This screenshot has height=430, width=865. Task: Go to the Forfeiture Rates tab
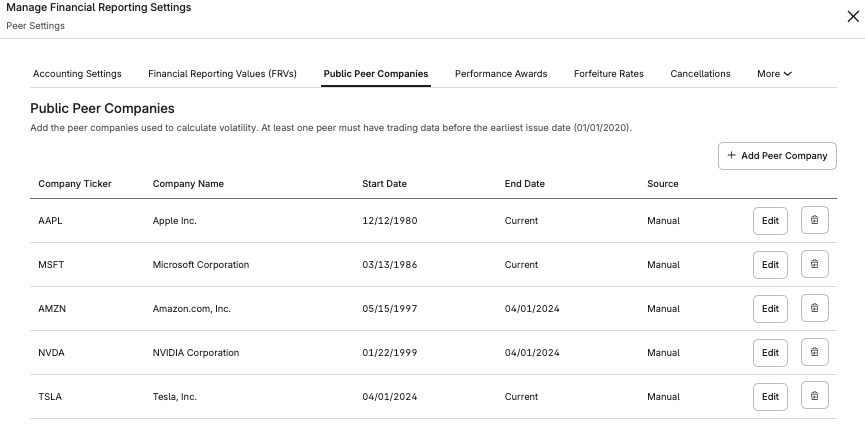pyautogui.click(x=609, y=74)
